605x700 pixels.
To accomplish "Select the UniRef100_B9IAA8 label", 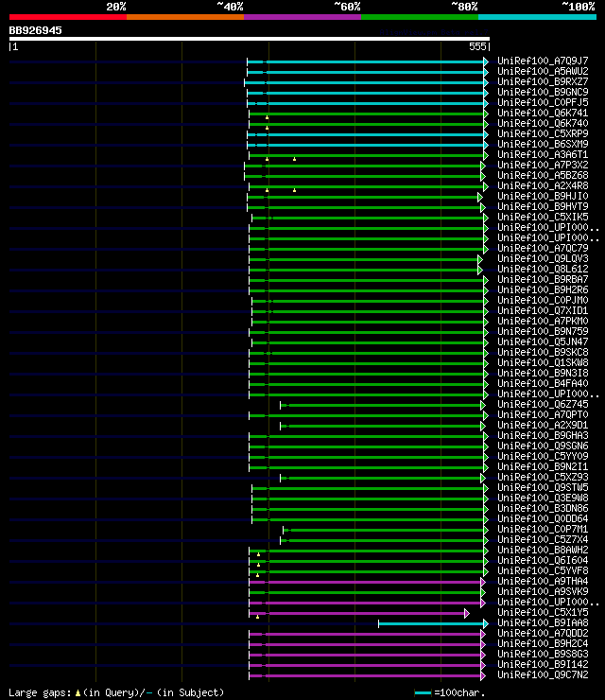I will [543, 622].
